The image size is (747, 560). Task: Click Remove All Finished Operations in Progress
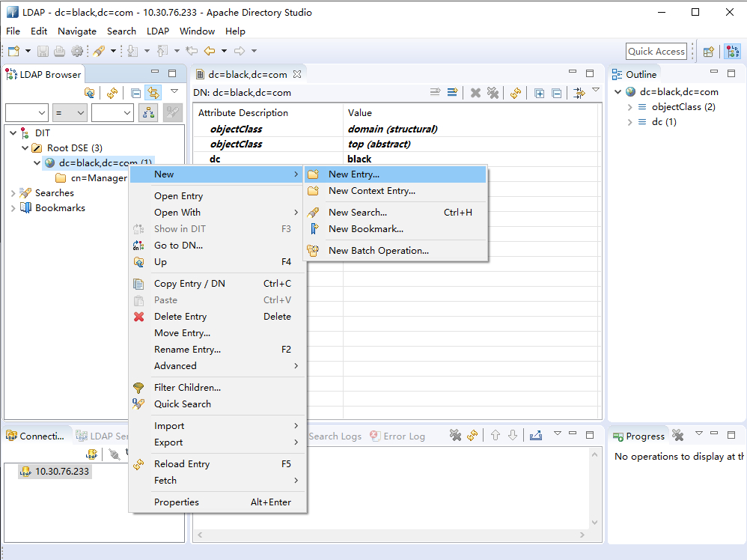coord(677,435)
